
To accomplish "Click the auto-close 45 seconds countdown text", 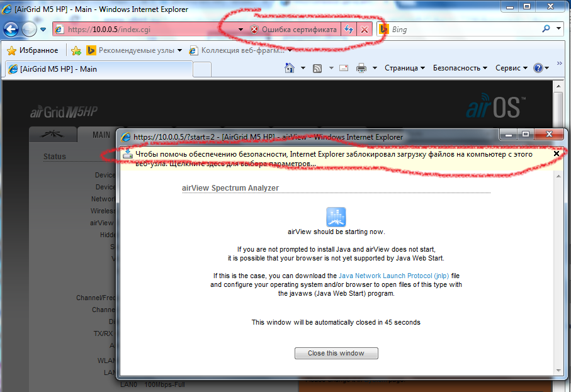I will [x=336, y=322].
